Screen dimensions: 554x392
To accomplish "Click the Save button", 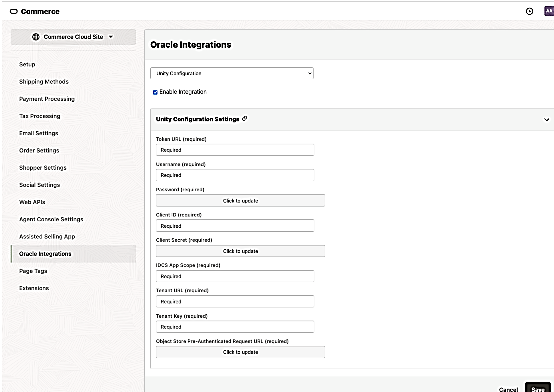I will coord(538,389).
